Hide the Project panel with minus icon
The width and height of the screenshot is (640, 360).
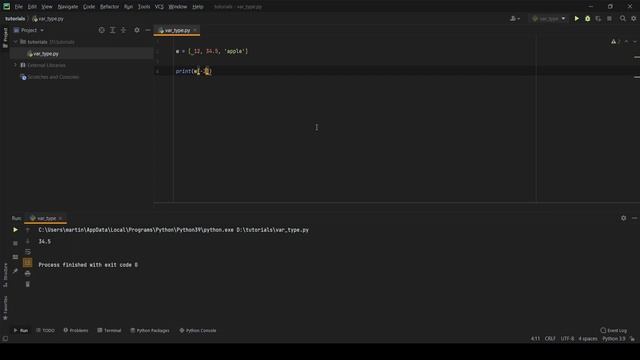coord(148,30)
